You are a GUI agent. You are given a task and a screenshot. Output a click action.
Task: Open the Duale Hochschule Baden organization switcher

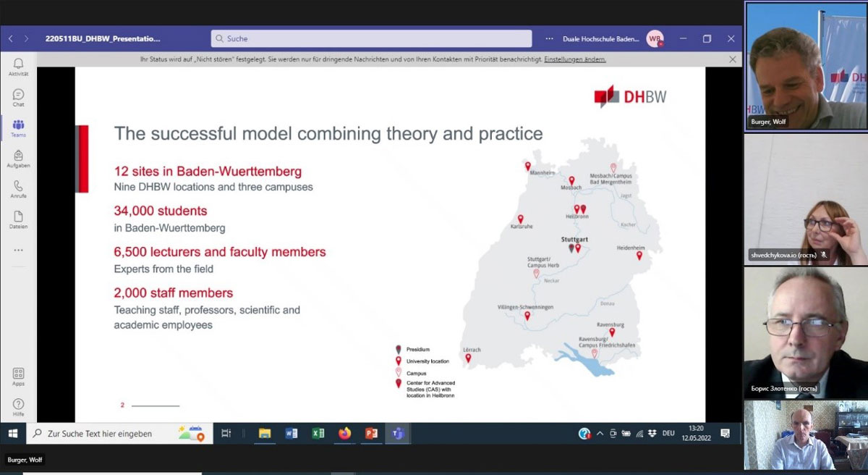point(600,38)
